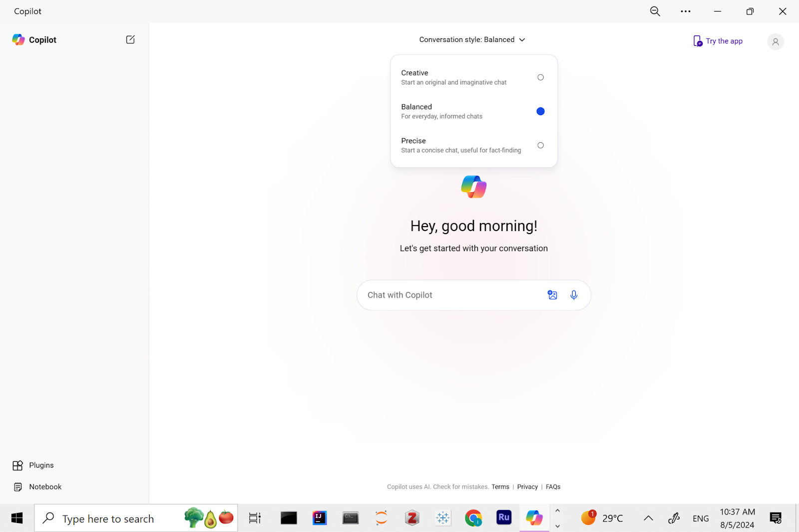Image resolution: width=799 pixels, height=532 pixels.
Task: Select the Creative conversation style
Action: point(473,77)
